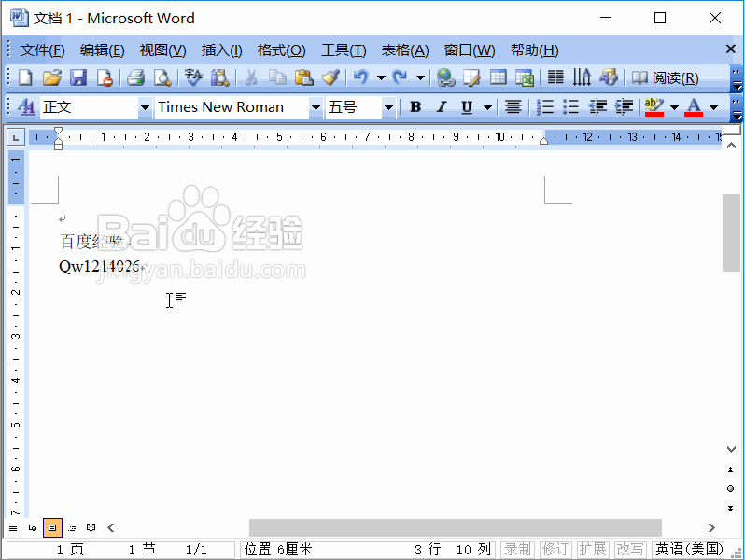Viewport: 745px width, 560px height.
Task: Open the Drawing toolbar icon
Action: pyautogui.click(x=608, y=77)
